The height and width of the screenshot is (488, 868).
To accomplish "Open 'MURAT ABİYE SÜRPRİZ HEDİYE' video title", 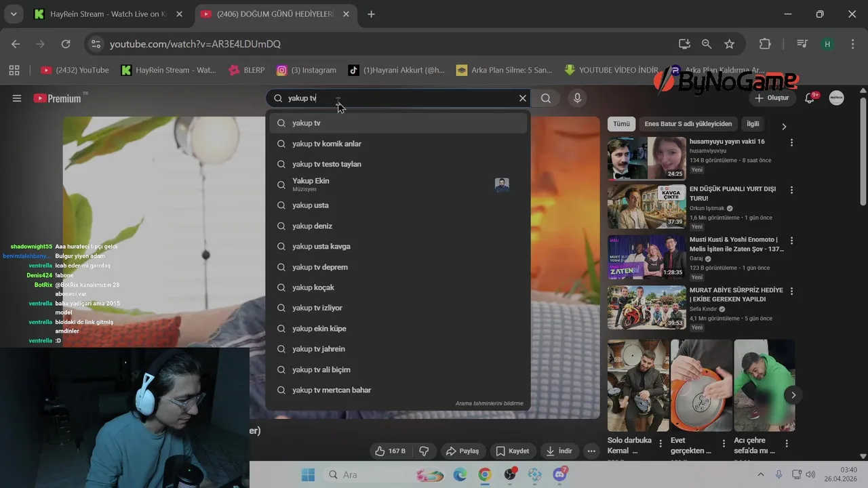I will [x=736, y=294].
